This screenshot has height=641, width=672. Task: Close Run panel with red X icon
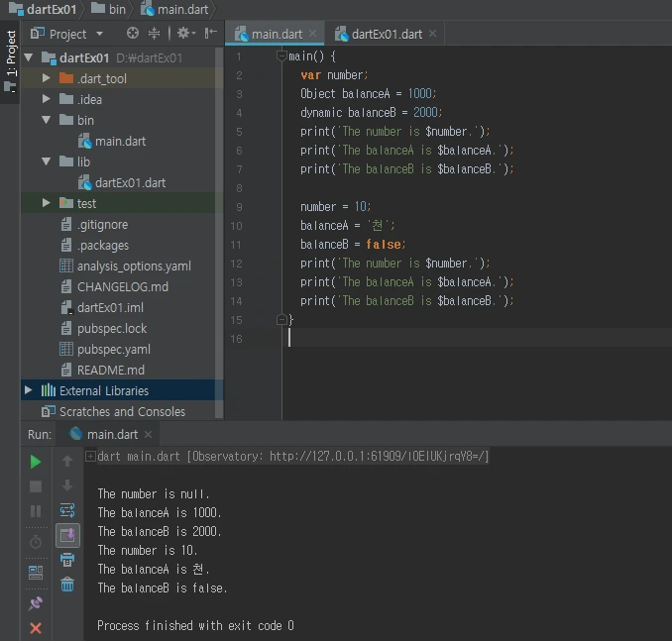click(x=36, y=628)
